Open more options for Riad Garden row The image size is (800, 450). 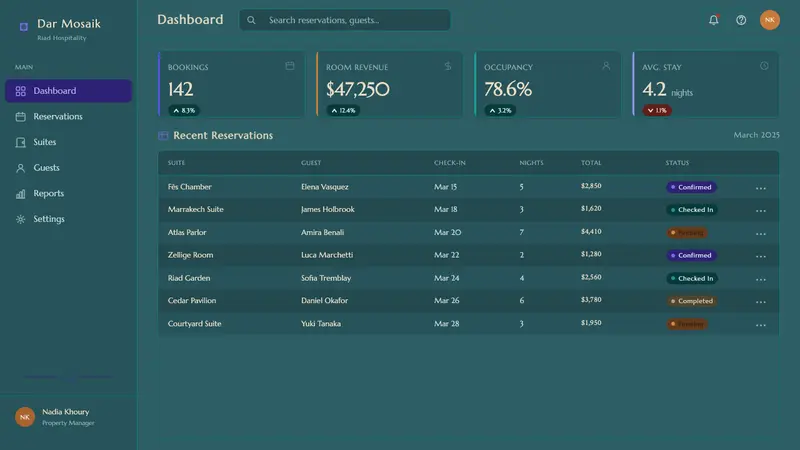[x=761, y=279]
